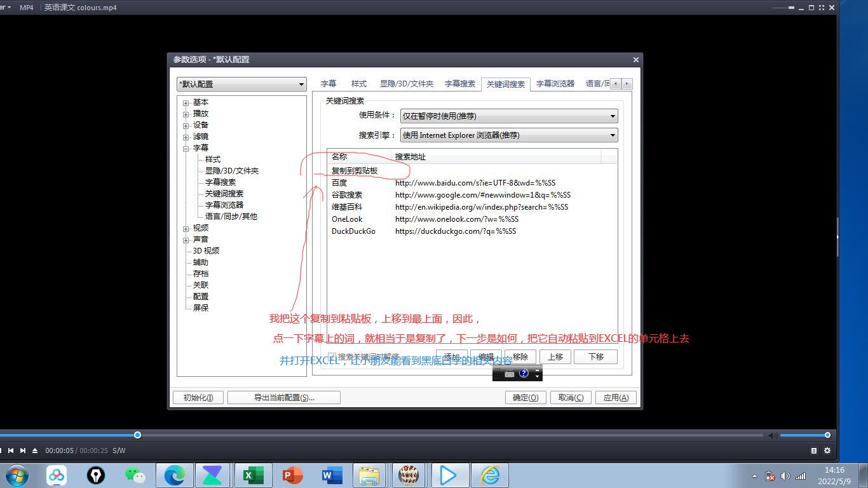868x488 pixels.
Task: Mute audio via the speaker icon
Action: (772, 435)
